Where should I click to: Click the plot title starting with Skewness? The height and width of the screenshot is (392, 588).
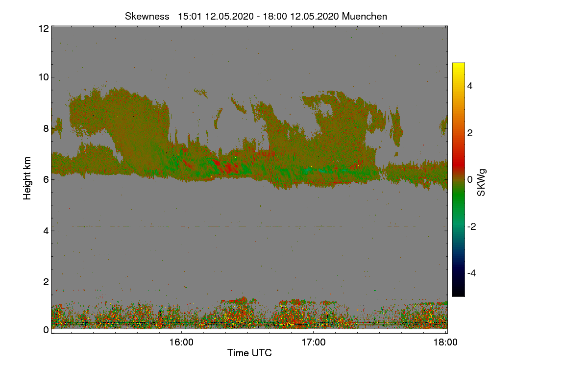[x=256, y=16]
